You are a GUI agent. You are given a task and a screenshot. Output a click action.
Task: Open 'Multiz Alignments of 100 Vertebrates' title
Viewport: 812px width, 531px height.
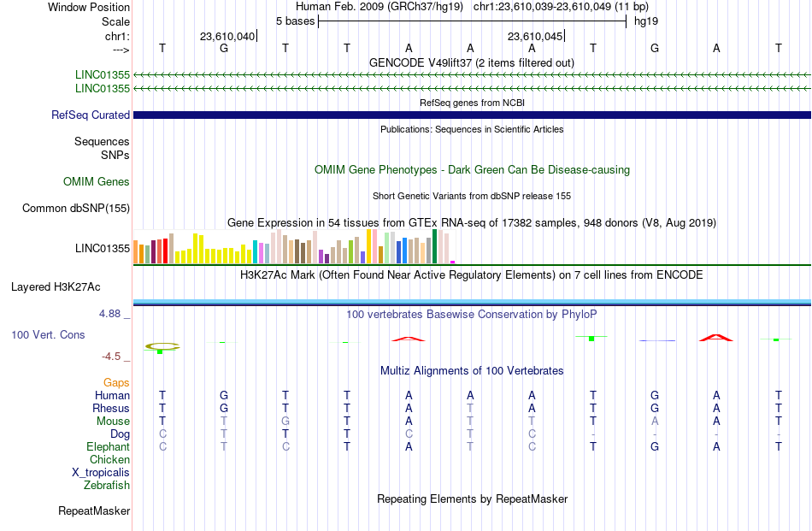[472, 371]
